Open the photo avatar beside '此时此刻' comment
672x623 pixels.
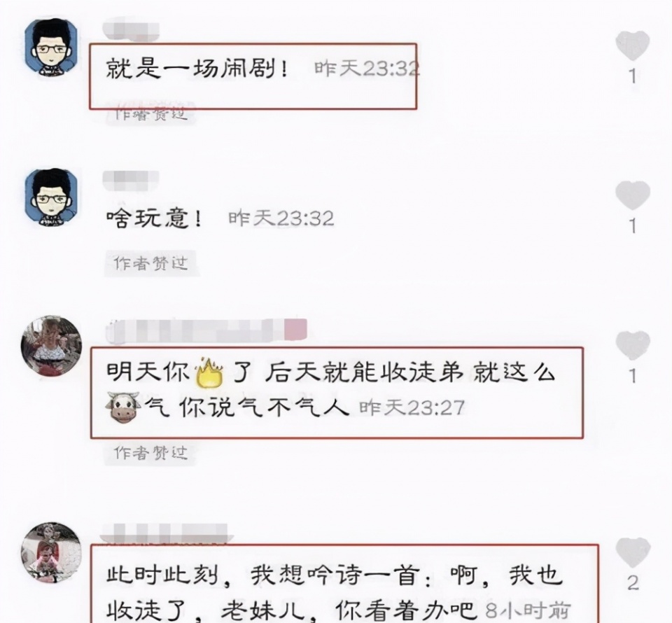click(51, 552)
